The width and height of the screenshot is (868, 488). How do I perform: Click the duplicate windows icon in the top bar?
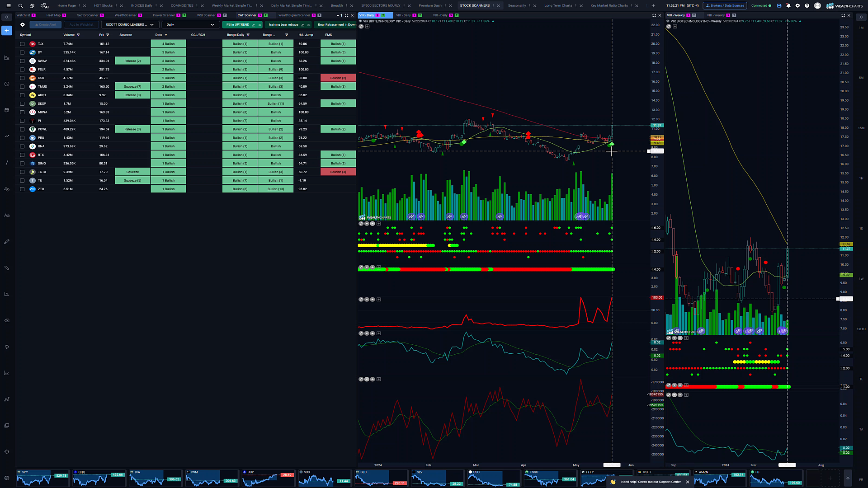tap(32, 5)
